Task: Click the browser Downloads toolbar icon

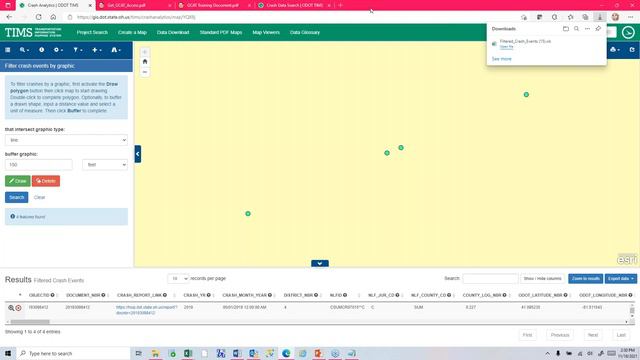Action: [600, 17]
